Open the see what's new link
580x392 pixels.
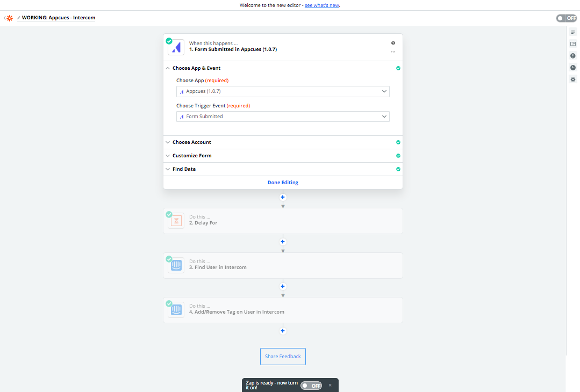[x=322, y=5]
